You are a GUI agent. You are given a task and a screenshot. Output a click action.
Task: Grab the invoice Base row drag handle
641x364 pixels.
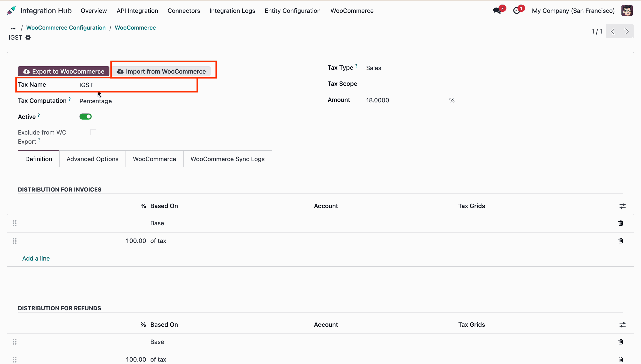(x=15, y=223)
